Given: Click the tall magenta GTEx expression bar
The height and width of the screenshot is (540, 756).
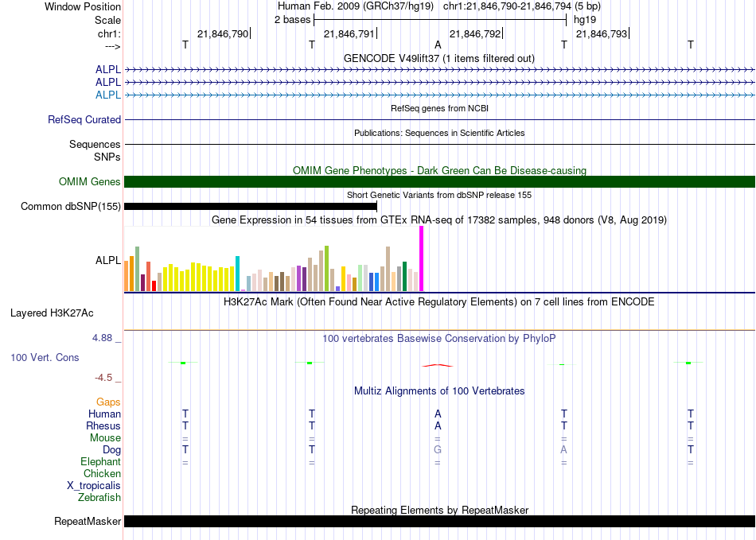Looking at the screenshot, I should tap(422, 258).
